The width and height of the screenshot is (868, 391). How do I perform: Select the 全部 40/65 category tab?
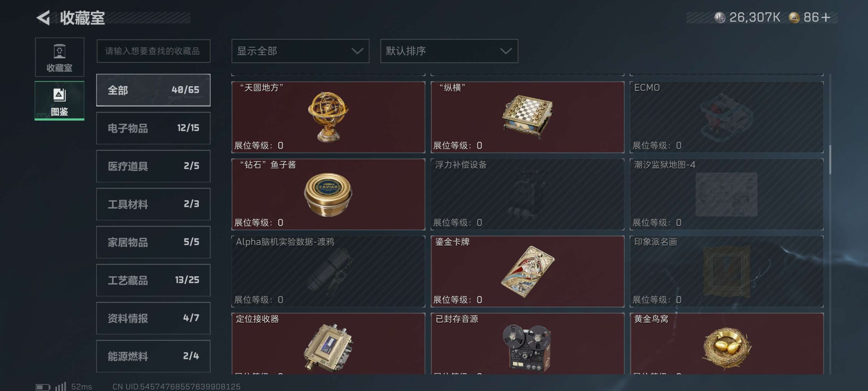click(x=153, y=90)
